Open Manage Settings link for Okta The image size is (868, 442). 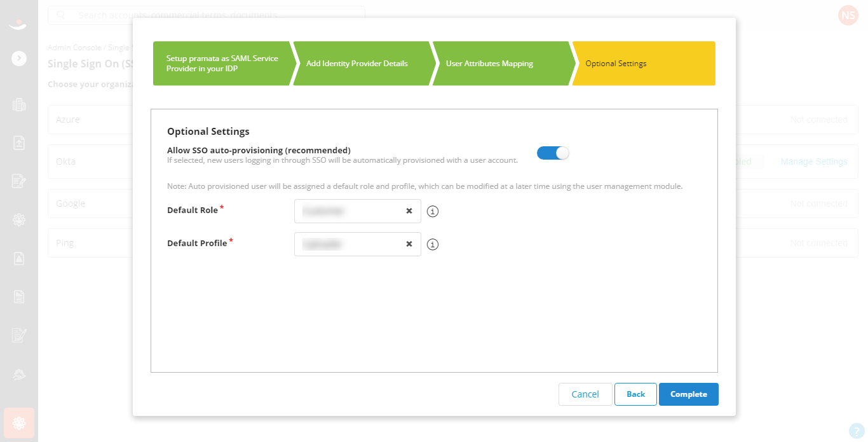pos(814,162)
